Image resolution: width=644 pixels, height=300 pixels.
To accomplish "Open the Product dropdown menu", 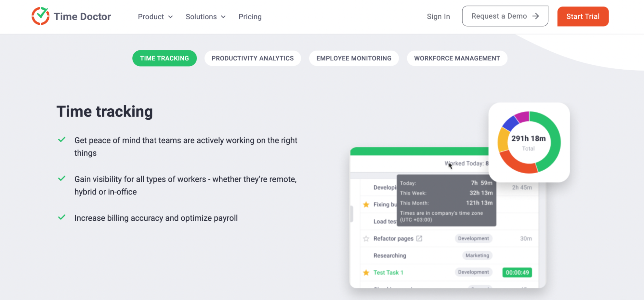I will pyautogui.click(x=151, y=16).
